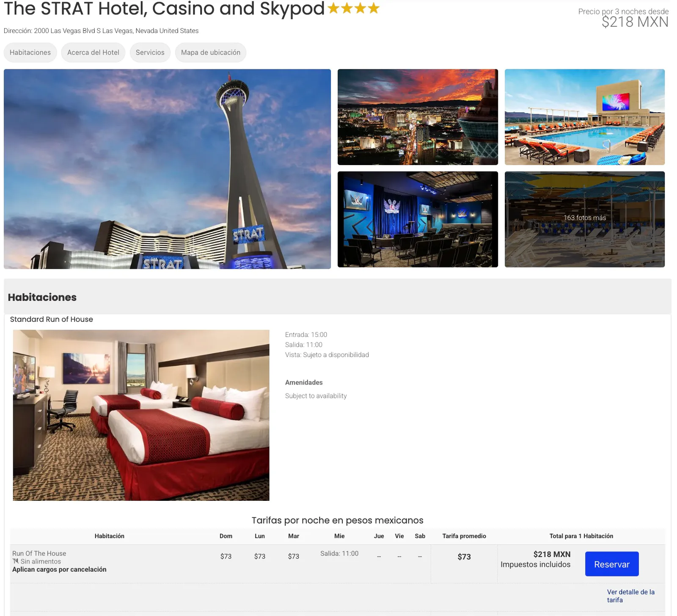Viewport: 677px width, 616px height.
Task: Click Subject to availability text
Action: [x=316, y=396]
